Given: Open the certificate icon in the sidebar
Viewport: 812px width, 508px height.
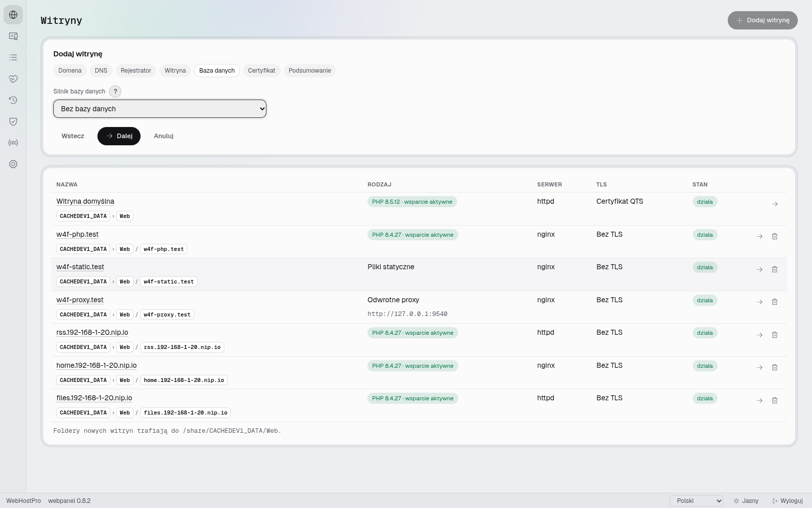Looking at the screenshot, I should (13, 36).
